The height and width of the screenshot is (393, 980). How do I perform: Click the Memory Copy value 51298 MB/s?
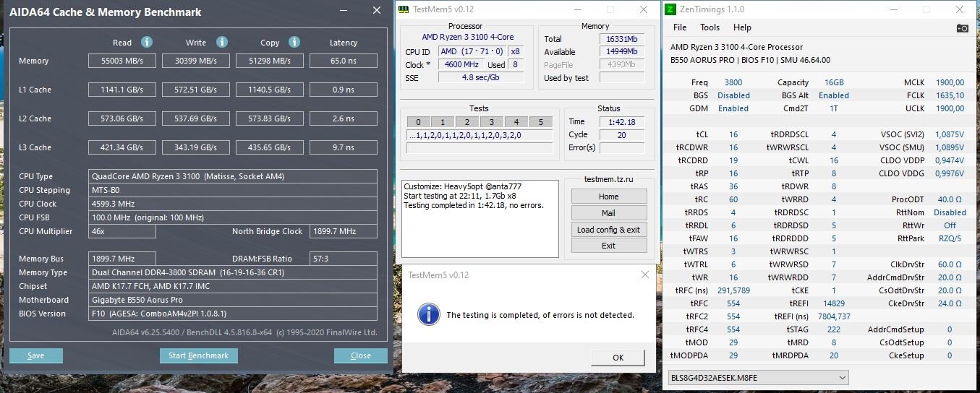[270, 61]
